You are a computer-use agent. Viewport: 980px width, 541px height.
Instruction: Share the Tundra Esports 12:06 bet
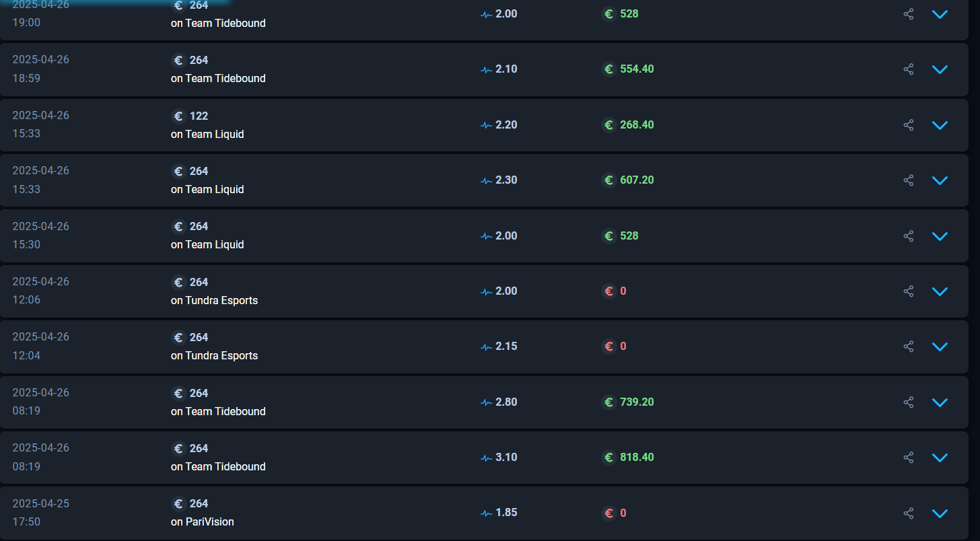tap(909, 291)
